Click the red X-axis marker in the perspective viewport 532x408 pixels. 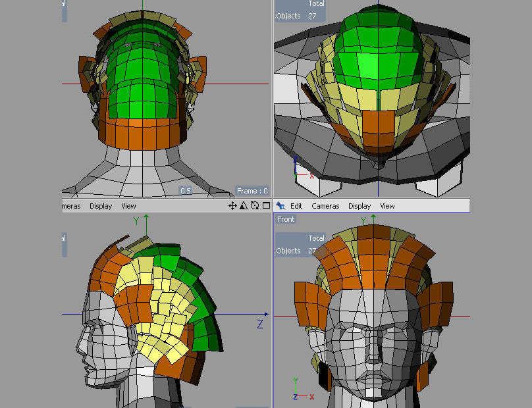[x=311, y=176]
